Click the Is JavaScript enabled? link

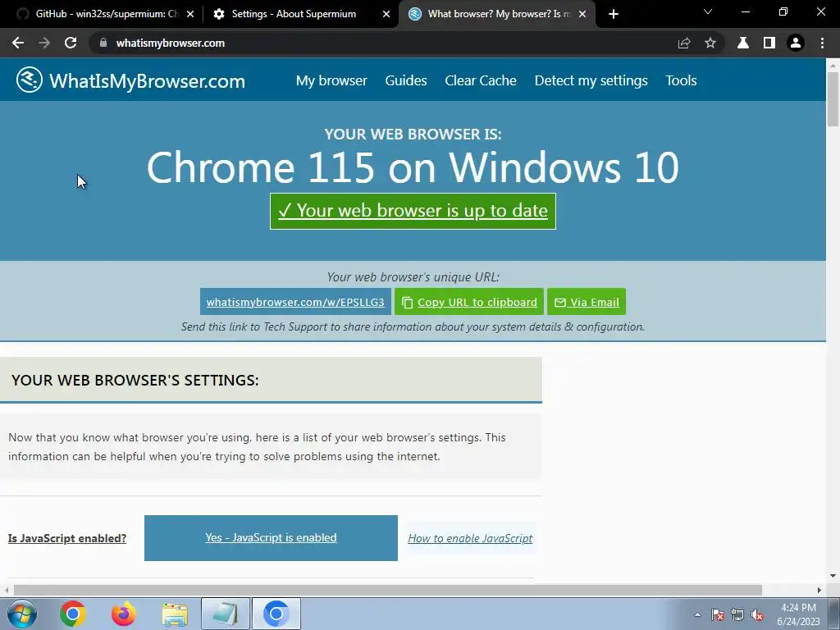(67, 538)
